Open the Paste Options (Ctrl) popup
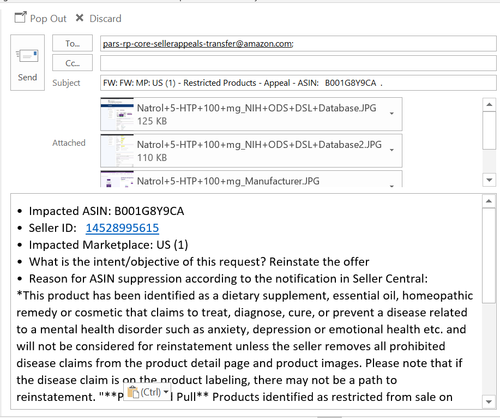This screenshot has width=500, height=418. tap(148, 392)
